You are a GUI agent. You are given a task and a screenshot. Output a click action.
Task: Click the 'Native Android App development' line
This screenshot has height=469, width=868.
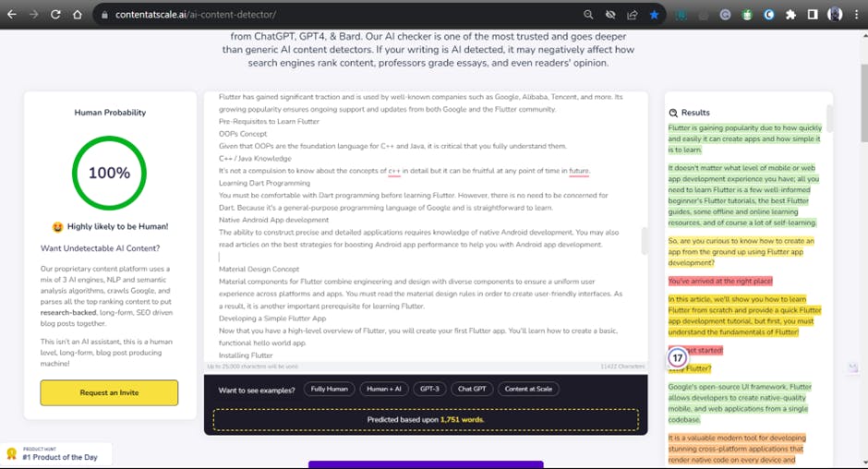pos(273,220)
